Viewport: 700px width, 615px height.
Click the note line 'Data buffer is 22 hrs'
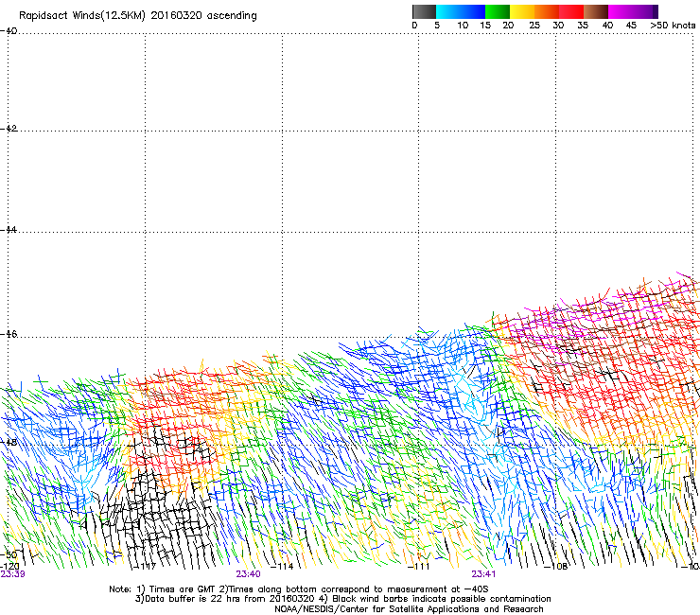(x=342, y=599)
